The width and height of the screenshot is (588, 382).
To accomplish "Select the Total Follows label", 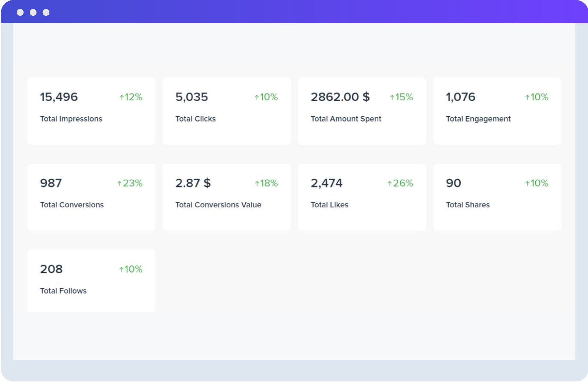I will click(x=64, y=291).
